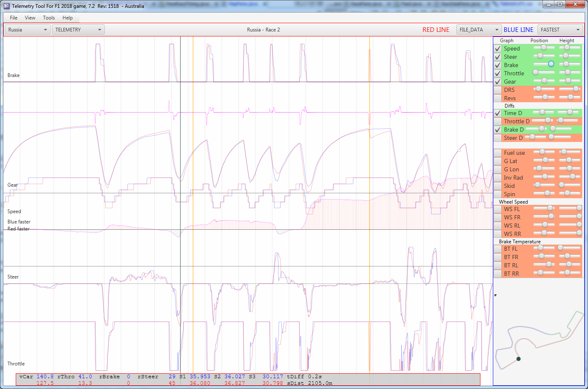
Task: Enable the WS RR wheel speed checkbox
Action: coord(498,234)
